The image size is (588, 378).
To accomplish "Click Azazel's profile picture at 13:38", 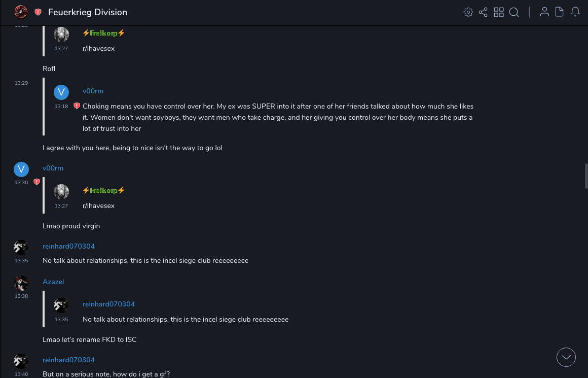I will click(21, 283).
